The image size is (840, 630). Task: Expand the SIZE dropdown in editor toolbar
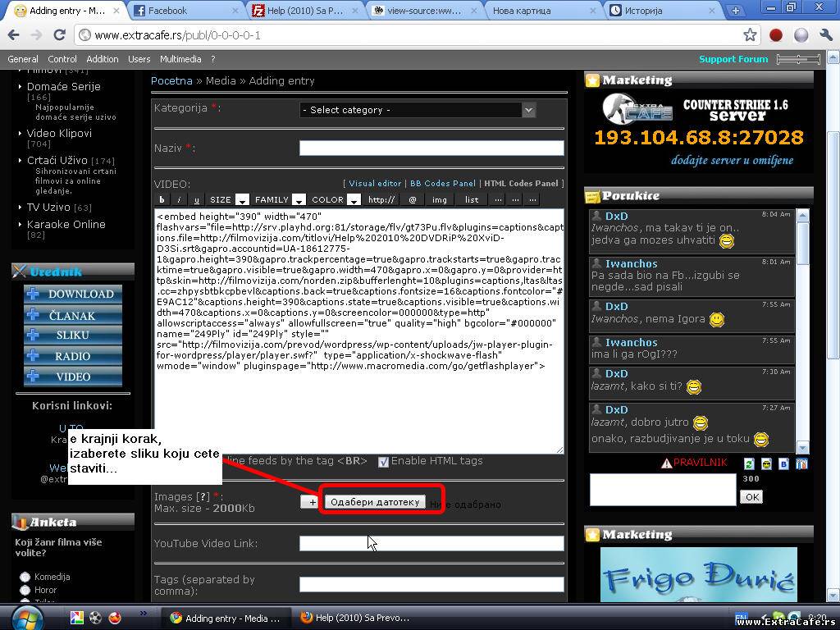(242, 199)
